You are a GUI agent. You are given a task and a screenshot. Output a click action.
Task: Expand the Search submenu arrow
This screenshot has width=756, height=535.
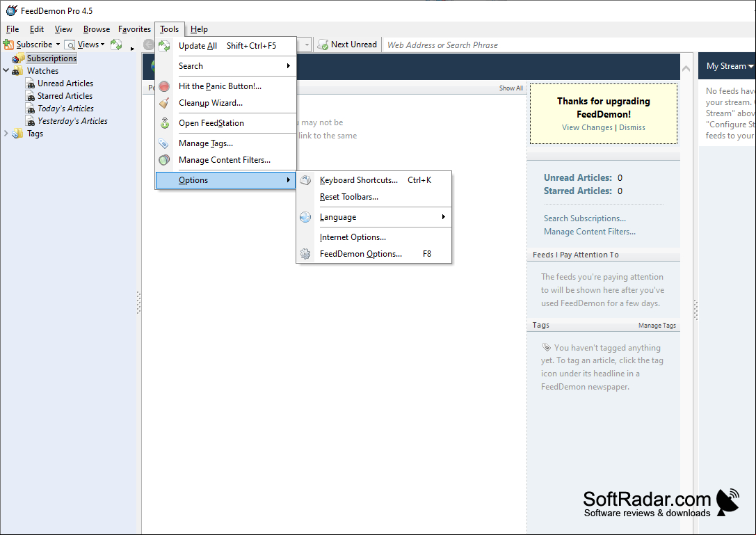point(289,66)
